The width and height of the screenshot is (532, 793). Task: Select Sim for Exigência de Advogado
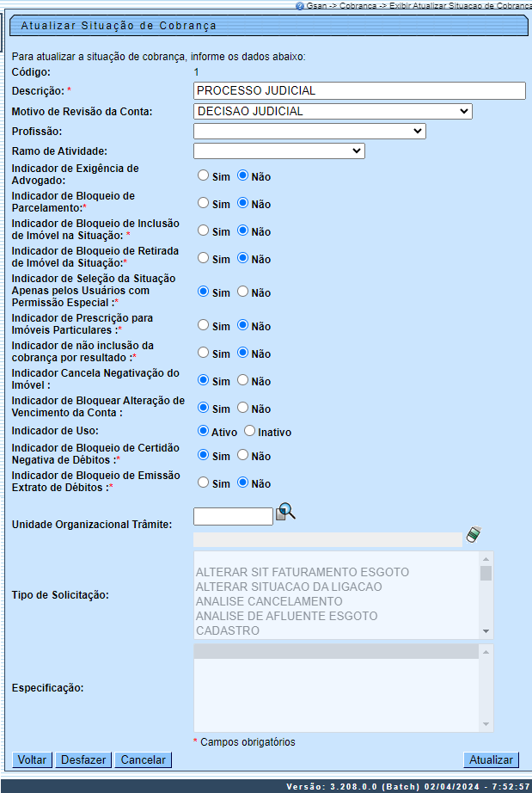203,175
